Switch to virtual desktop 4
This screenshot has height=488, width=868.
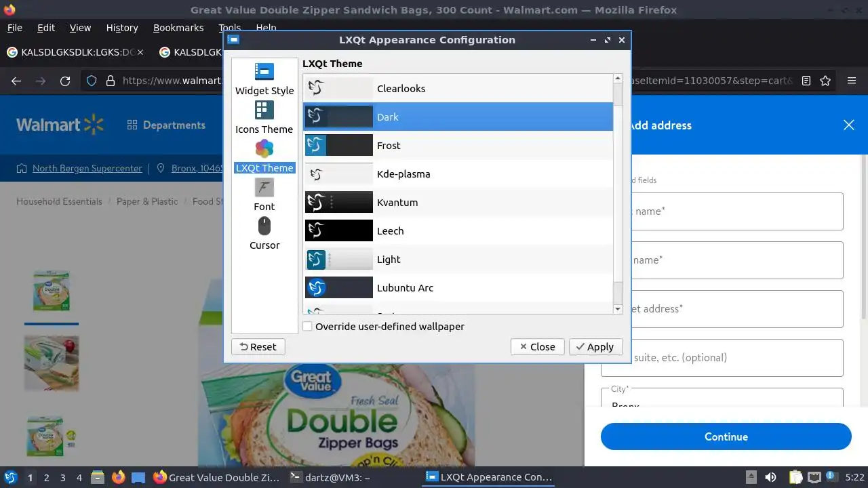tap(79, 478)
